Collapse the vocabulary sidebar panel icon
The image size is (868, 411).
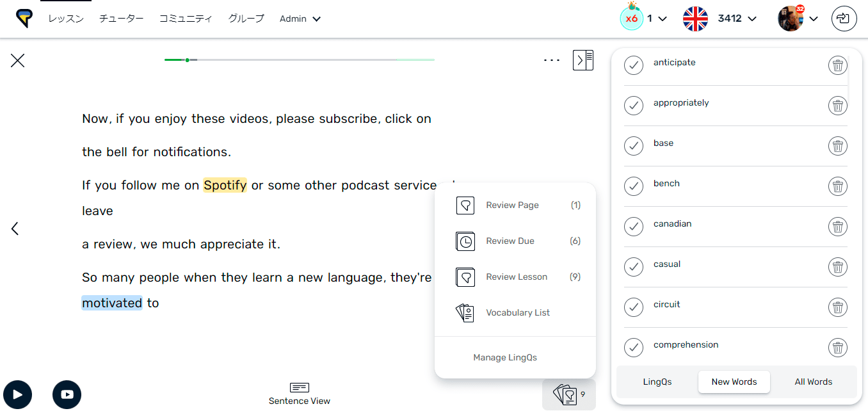(x=583, y=60)
